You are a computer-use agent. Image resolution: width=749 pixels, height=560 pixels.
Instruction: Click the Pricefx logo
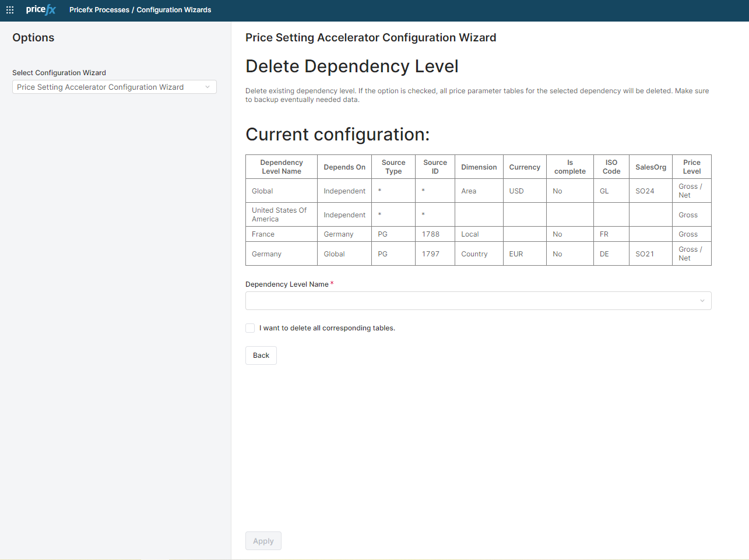(41, 10)
